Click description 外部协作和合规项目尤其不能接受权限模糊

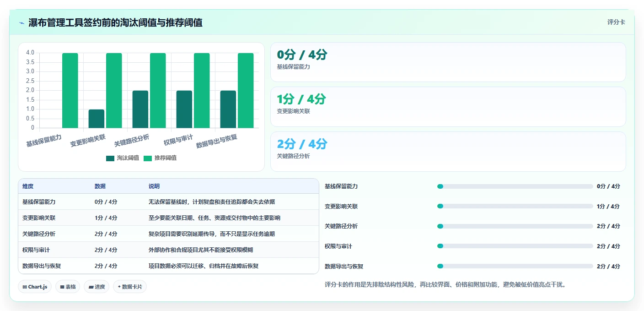201,250
